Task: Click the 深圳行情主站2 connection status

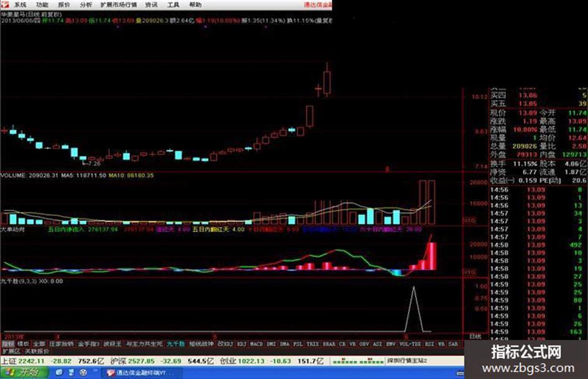Action: coord(408,360)
